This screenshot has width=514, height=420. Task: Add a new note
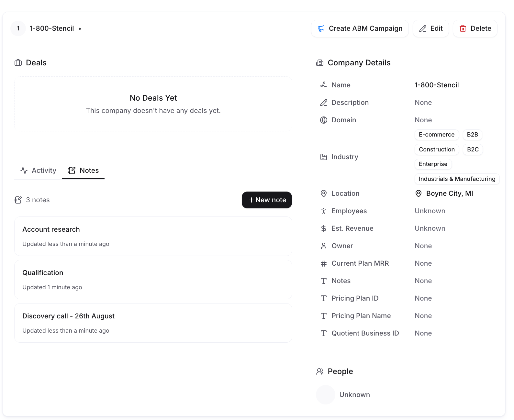[267, 200]
